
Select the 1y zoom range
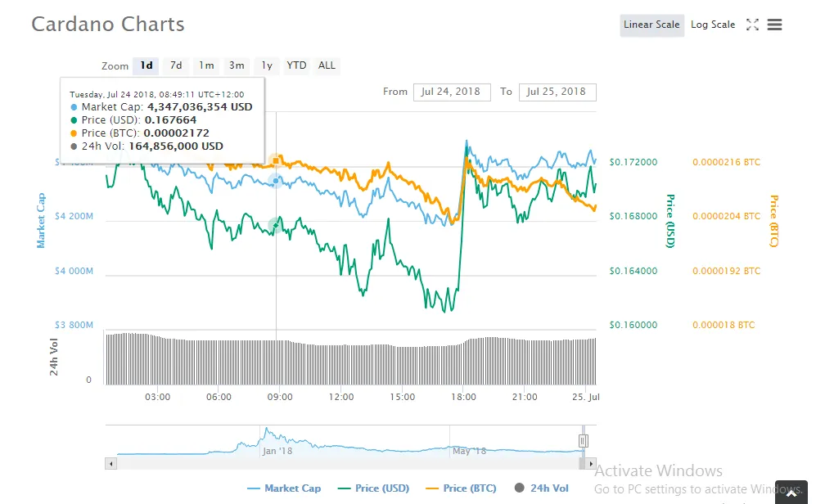coord(267,65)
